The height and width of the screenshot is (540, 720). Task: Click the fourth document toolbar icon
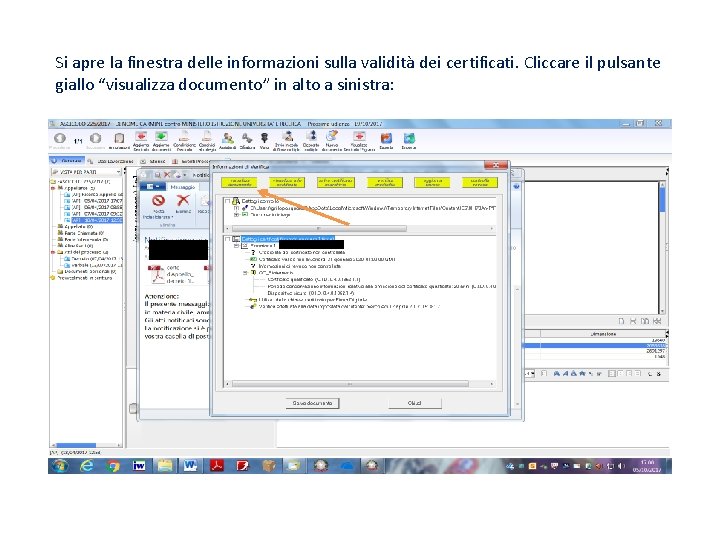(x=207, y=137)
